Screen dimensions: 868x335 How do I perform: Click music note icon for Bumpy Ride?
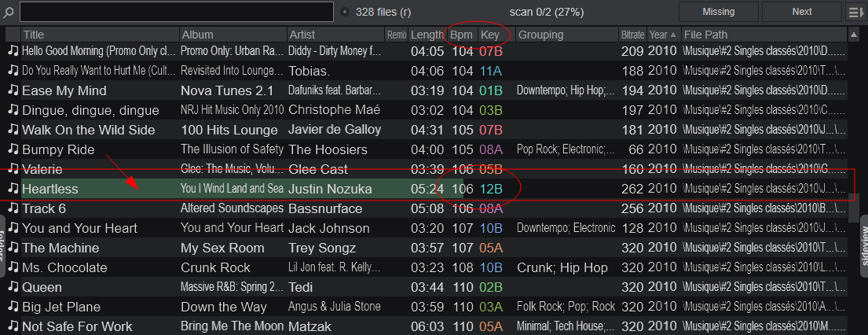coord(13,149)
